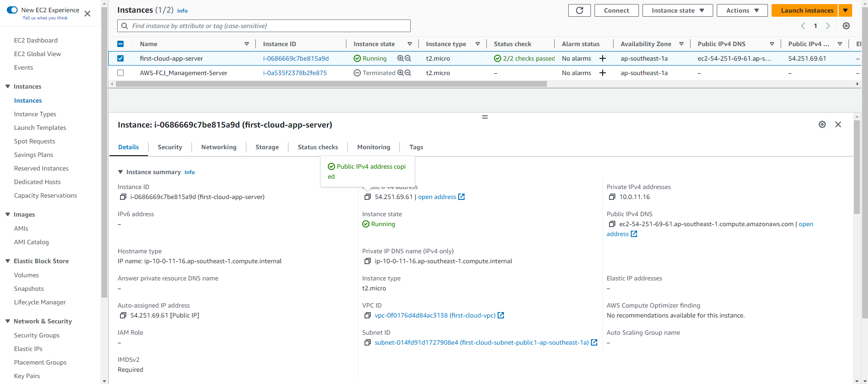Open Instance state dropdown button
Screen dimensions: 868x384
click(677, 10)
